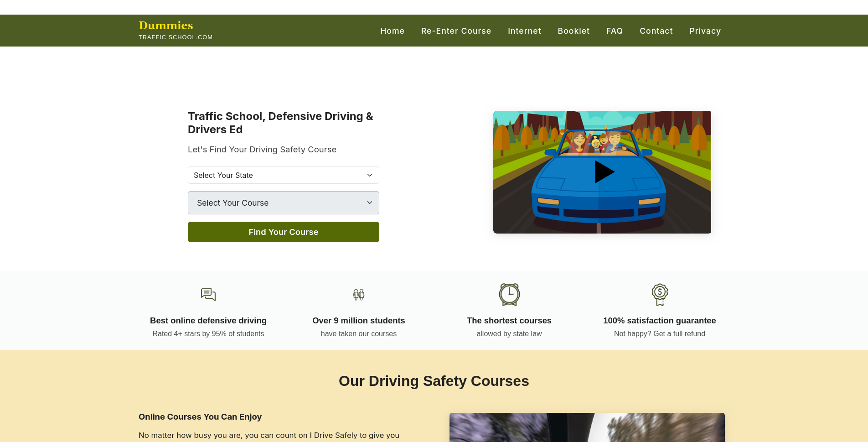Navigate to the Booklet page

click(x=573, y=31)
